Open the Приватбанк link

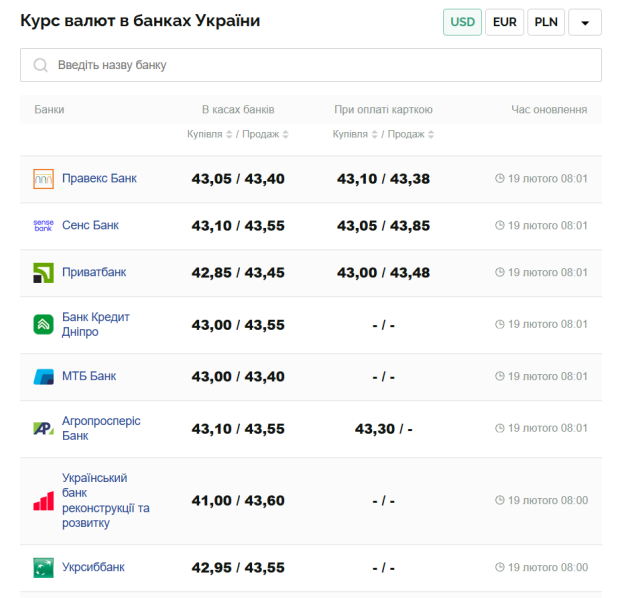(94, 272)
